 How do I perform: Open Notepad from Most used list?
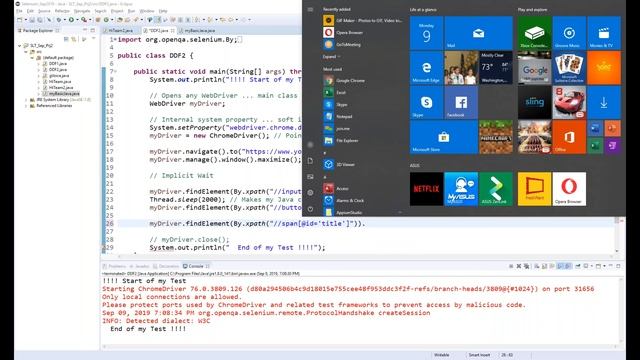tap(362, 116)
